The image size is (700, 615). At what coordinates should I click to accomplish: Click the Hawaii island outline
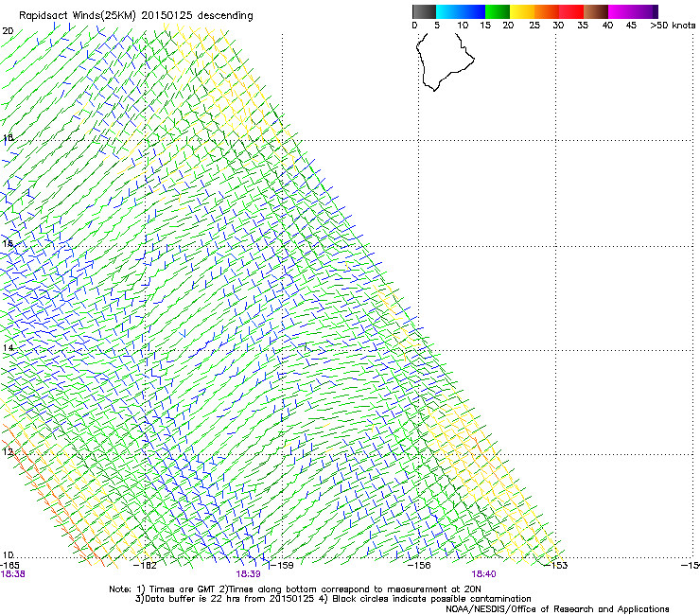(446, 61)
